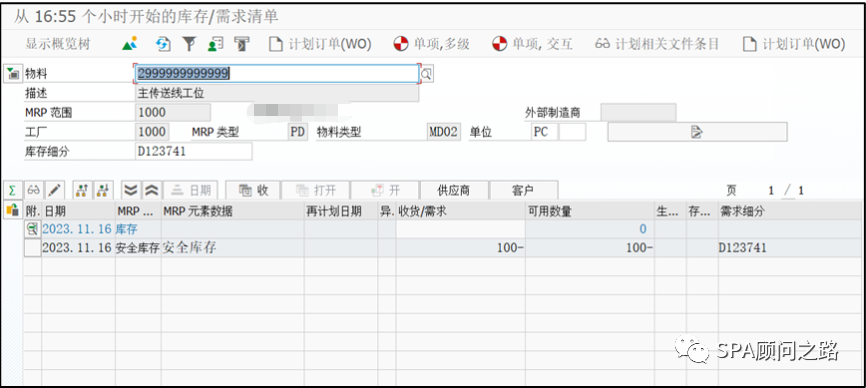The image size is (866, 388).
Task: Click the sigma Σ totals icon
Action: (12, 190)
